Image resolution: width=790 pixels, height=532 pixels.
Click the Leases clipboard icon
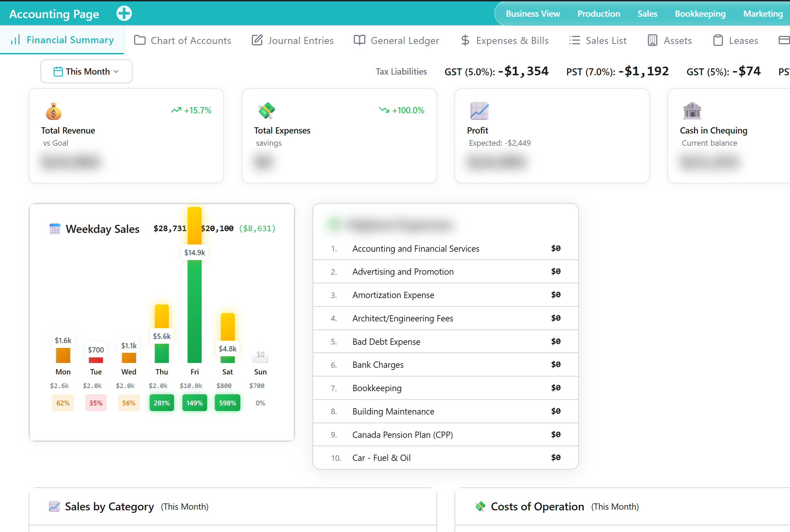tap(718, 40)
